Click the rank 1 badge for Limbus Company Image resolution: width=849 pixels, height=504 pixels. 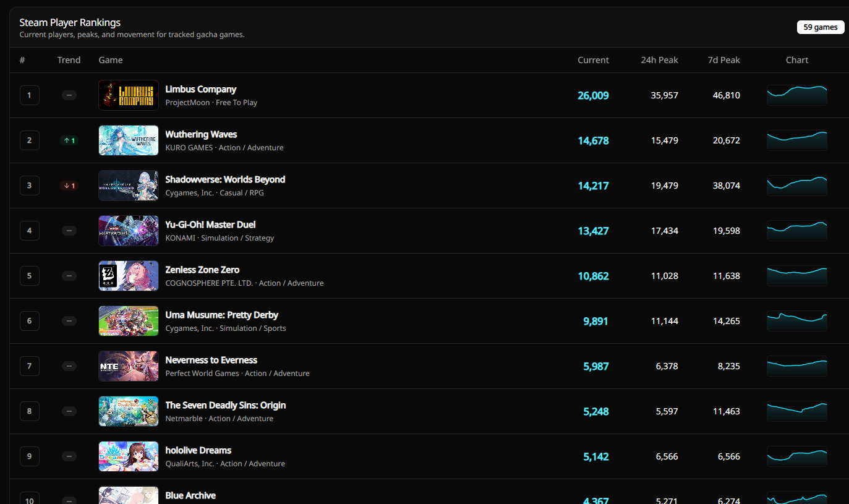click(x=29, y=95)
